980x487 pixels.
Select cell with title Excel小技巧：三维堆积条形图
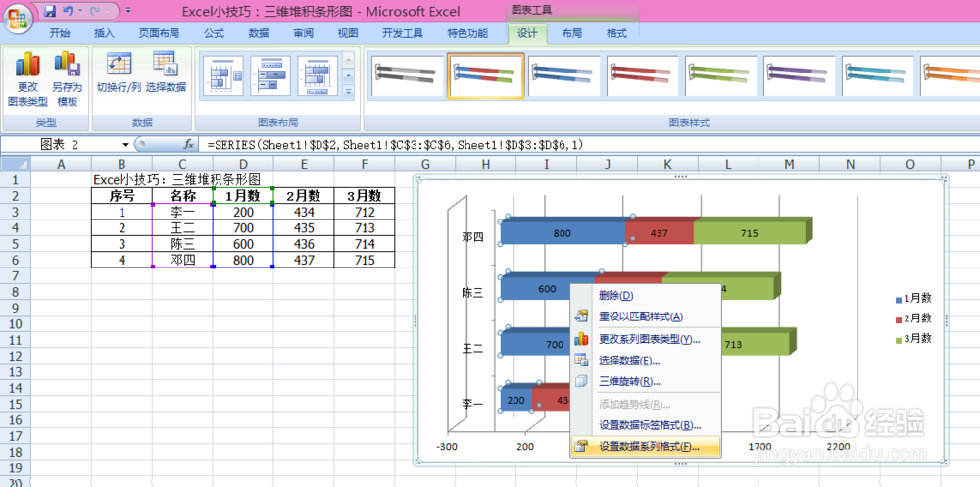pyautogui.click(x=175, y=180)
